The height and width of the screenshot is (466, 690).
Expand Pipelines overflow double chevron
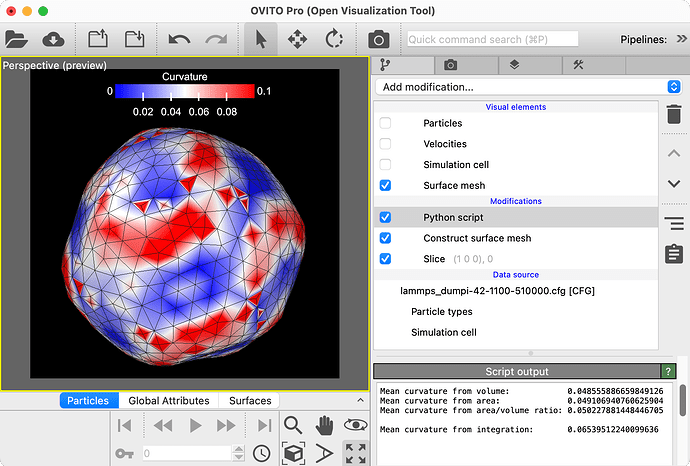pyautogui.click(x=681, y=39)
